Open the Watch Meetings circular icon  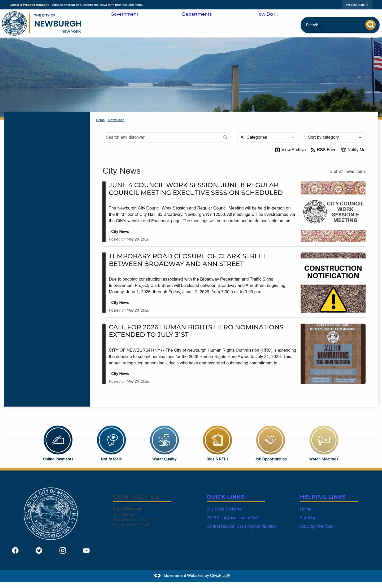pyautogui.click(x=324, y=440)
